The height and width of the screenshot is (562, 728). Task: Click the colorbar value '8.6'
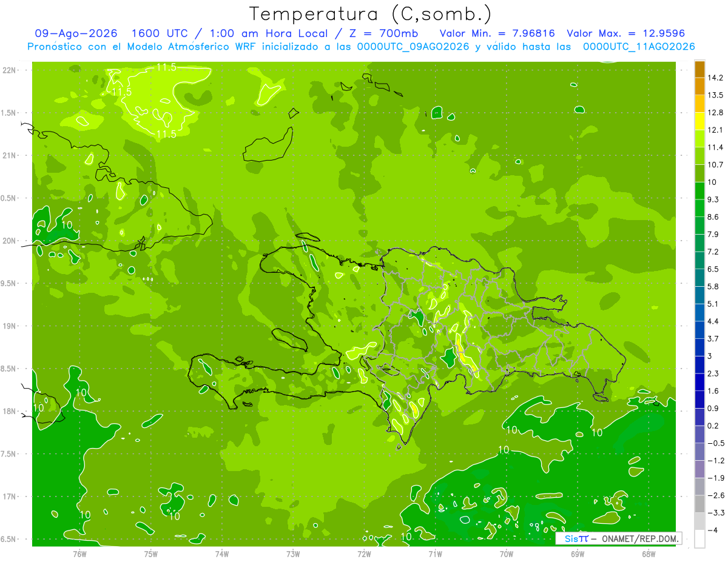(714, 217)
